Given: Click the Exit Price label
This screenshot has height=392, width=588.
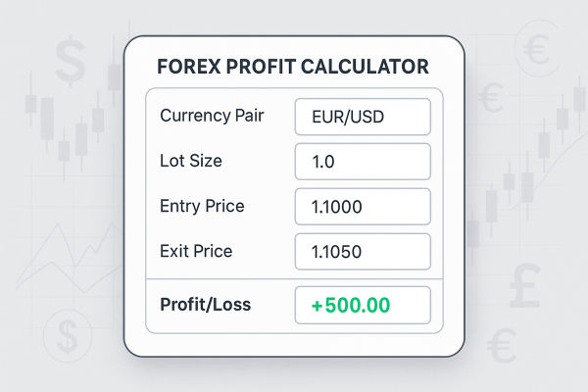Looking at the screenshot, I should (196, 251).
